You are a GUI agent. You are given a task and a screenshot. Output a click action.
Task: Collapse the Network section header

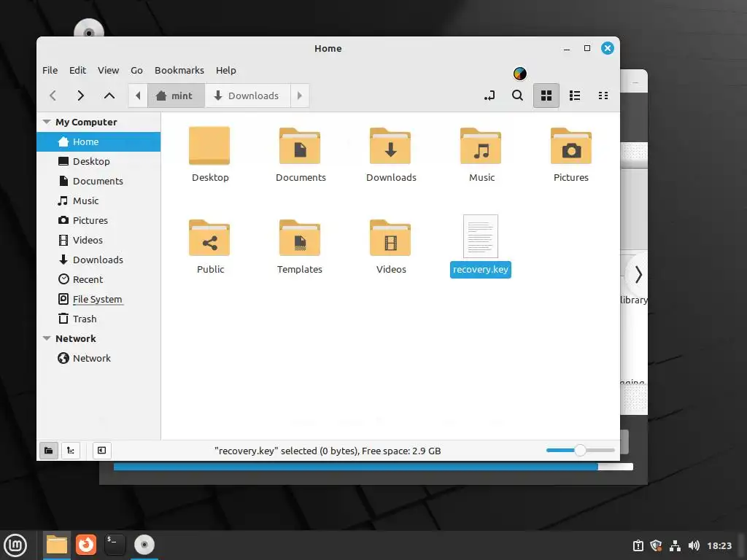click(47, 338)
